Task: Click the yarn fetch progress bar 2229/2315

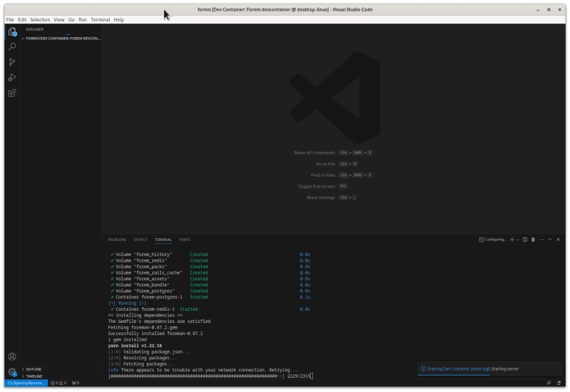Action: coord(210,376)
